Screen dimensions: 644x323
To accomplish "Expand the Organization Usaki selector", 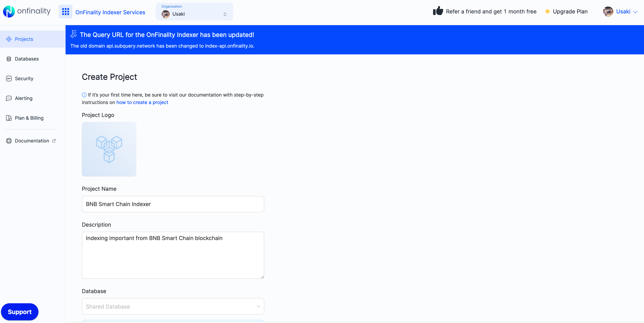I will 194,12.
